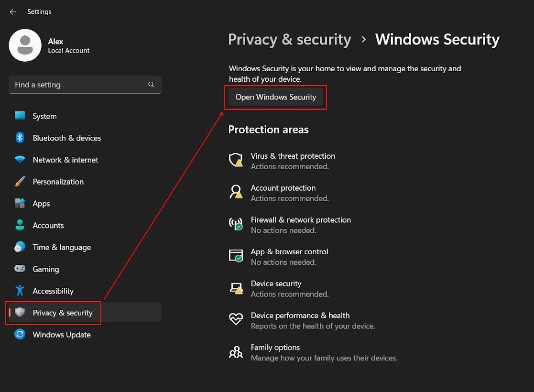Select the Accessibility category
The height and width of the screenshot is (392, 534).
(53, 291)
